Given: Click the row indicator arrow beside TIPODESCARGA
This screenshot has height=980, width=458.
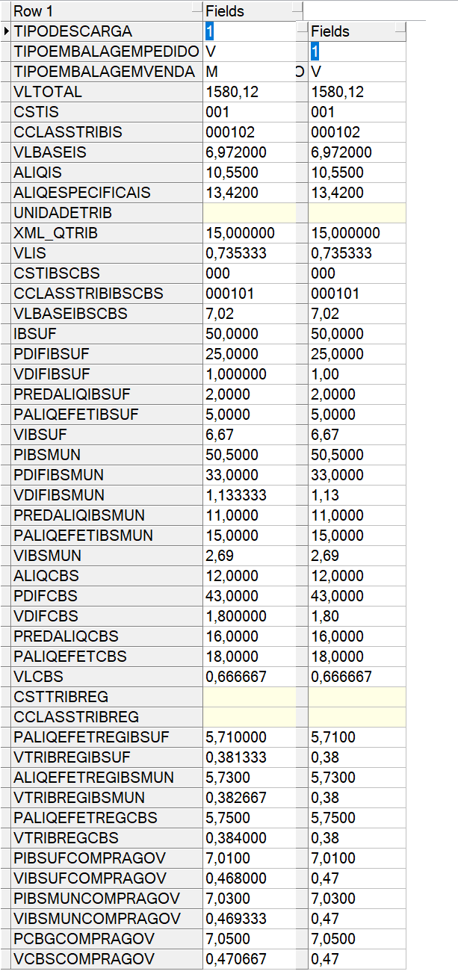Looking at the screenshot, I should 7,31.
